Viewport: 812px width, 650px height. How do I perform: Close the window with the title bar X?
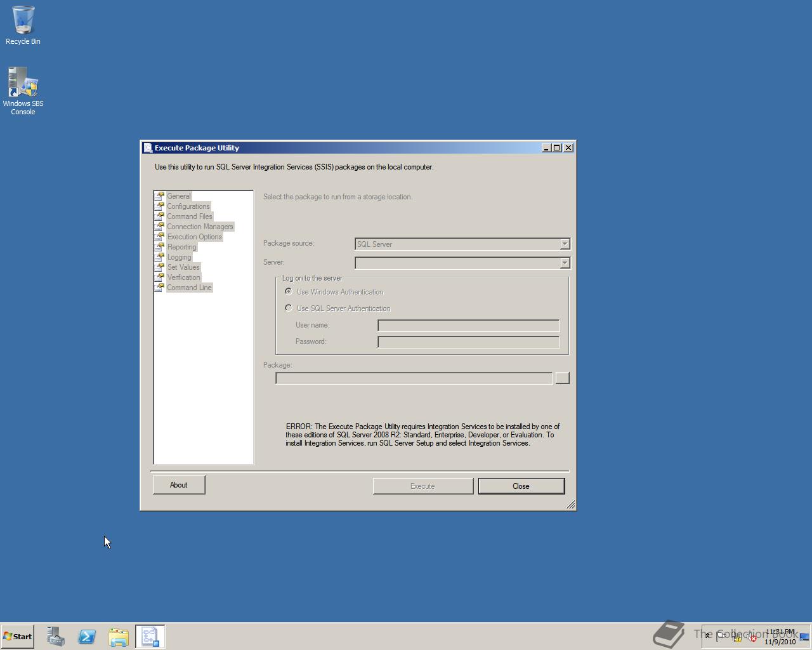pos(568,148)
